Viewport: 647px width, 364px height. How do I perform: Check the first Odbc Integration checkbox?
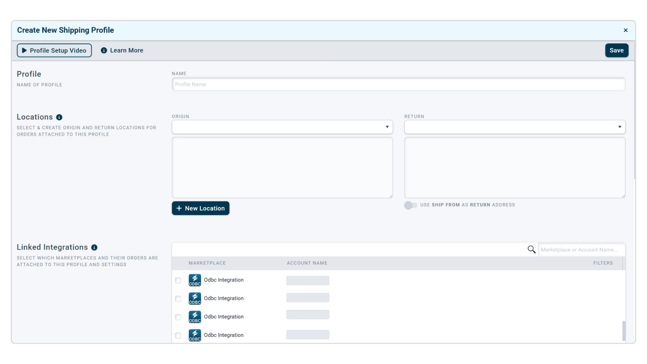(x=178, y=281)
